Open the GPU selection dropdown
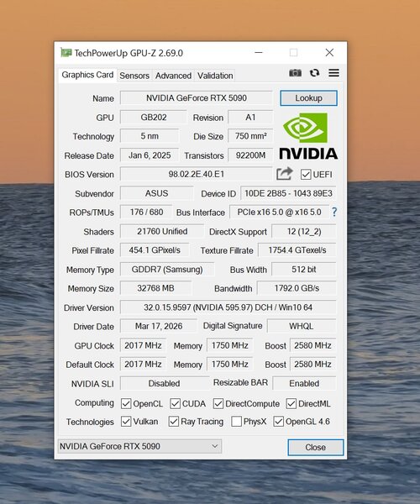This screenshot has height=504, width=420. pos(139,446)
